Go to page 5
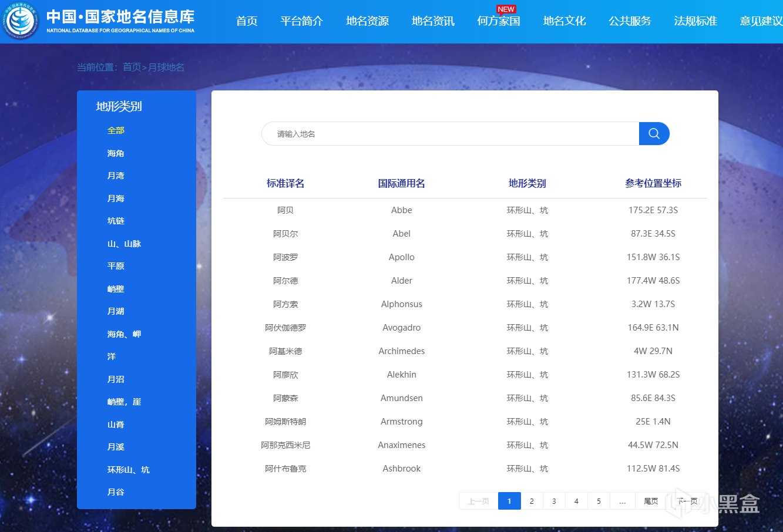The image size is (783, 532). tap(599, 501)
